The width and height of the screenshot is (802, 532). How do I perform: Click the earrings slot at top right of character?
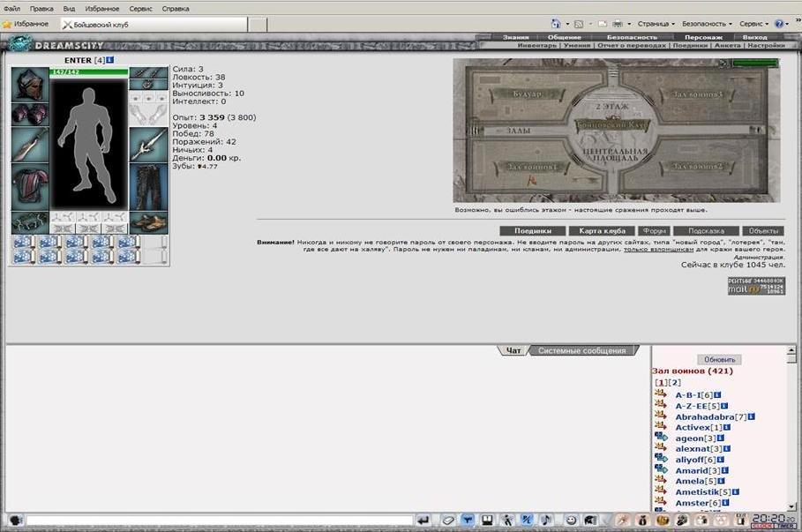149,72
